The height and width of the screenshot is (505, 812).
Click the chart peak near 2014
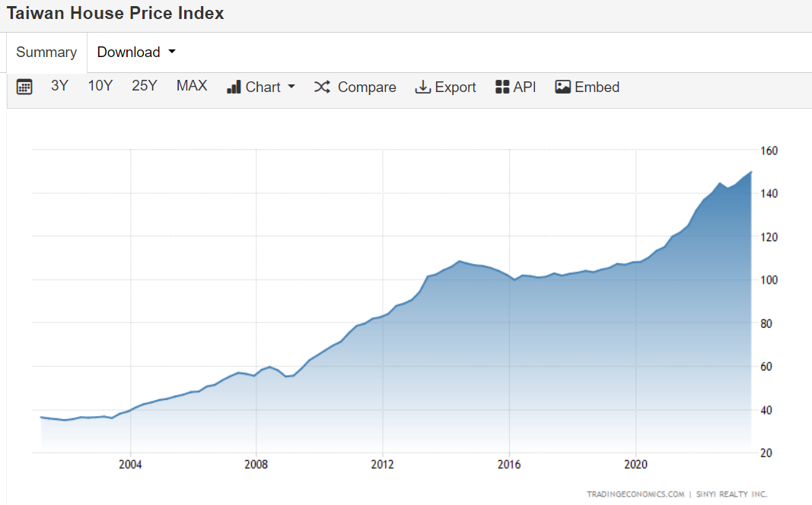[x=459, y=262]
